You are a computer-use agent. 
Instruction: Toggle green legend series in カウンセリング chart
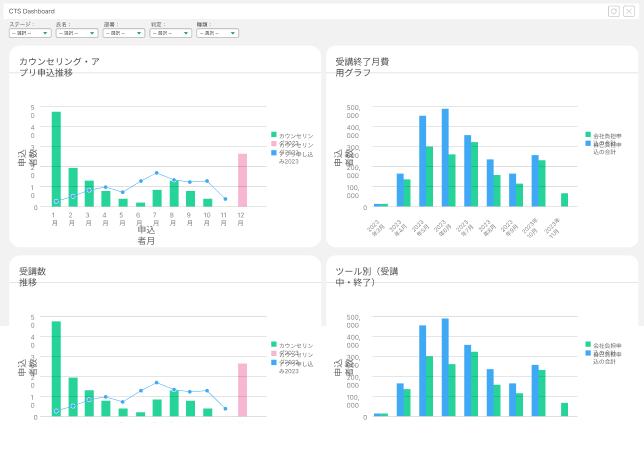click(x=274, y=135)
